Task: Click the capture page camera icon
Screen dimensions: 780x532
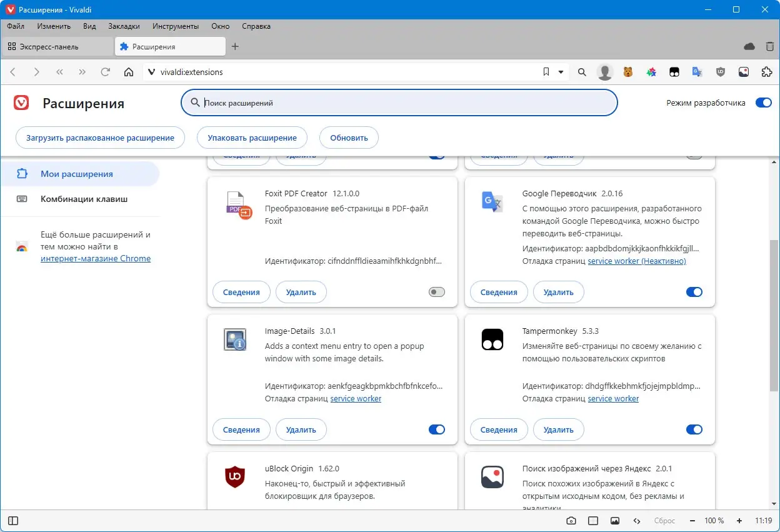Action: coord(571,521)
